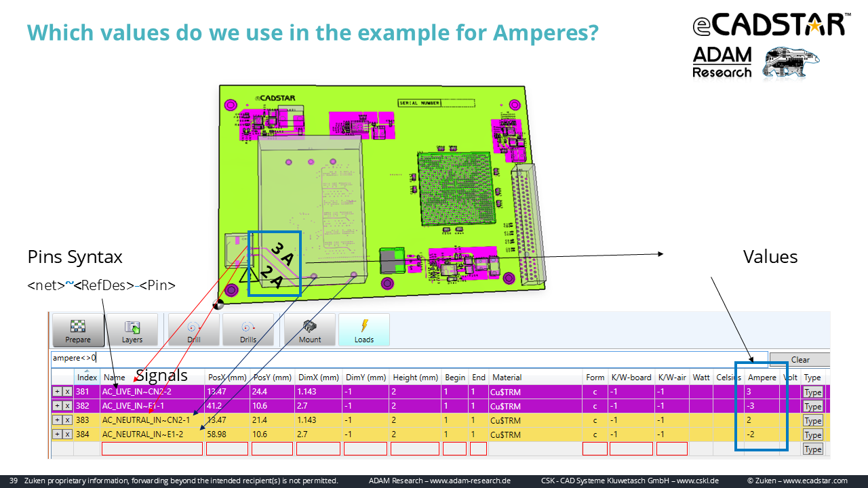Screen dimensions: 868x488
Task: Open the Prepare tool
Action: [x=78, y=329]
